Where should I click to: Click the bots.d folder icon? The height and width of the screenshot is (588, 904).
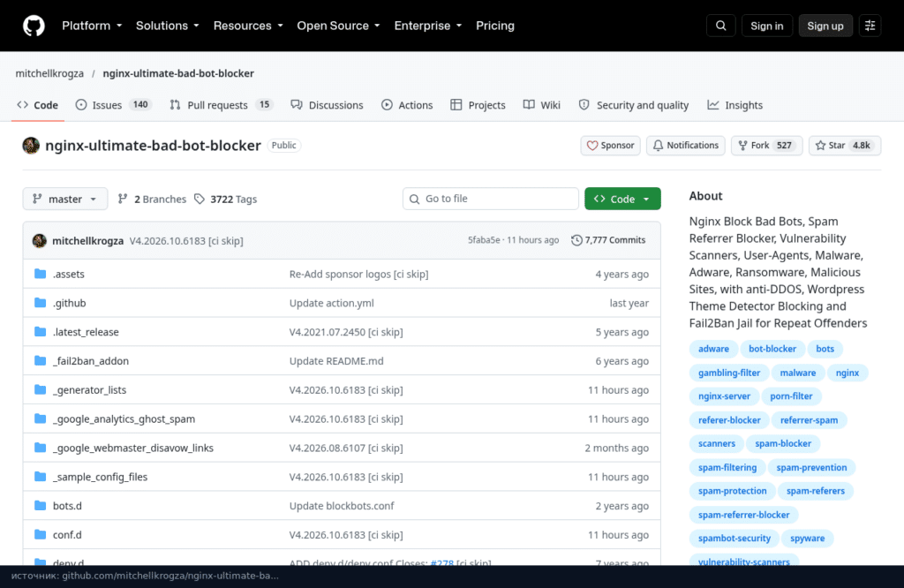coord(40,506)
